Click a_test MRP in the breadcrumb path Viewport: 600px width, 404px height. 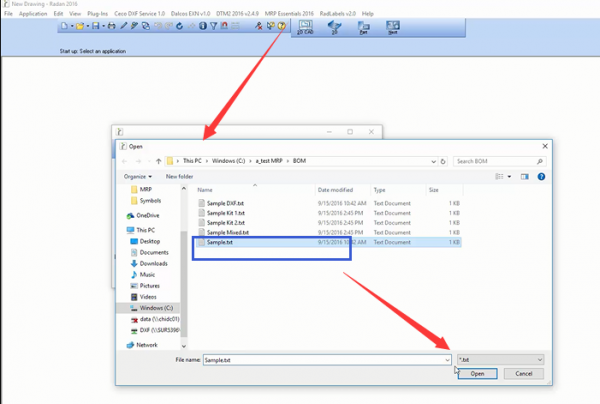click(x=269, y=161)
